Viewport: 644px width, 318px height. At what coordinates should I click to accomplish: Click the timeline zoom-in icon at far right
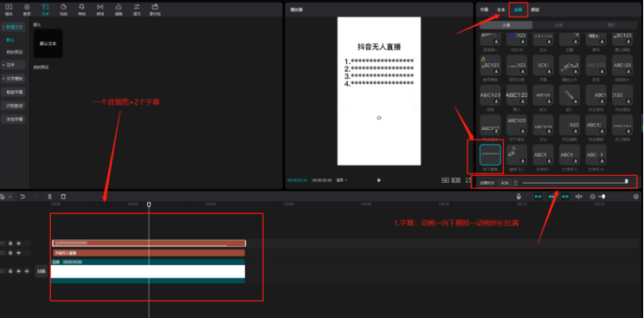coord(636,197)
